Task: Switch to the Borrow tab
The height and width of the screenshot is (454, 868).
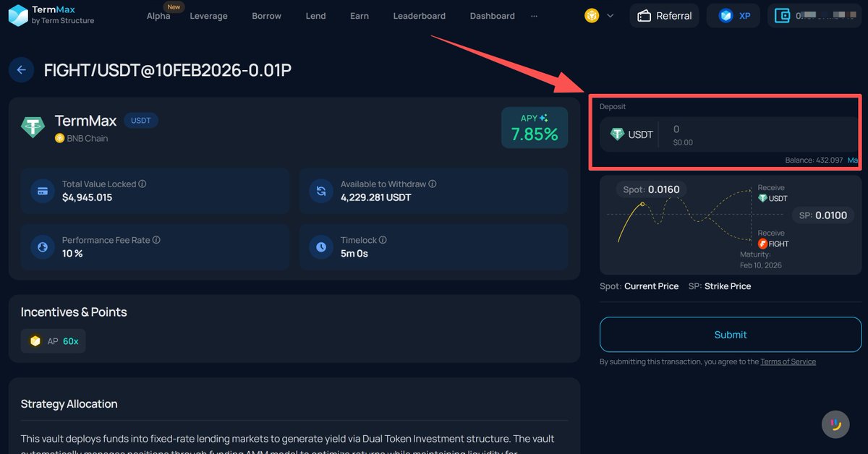Action: (266, 16)
